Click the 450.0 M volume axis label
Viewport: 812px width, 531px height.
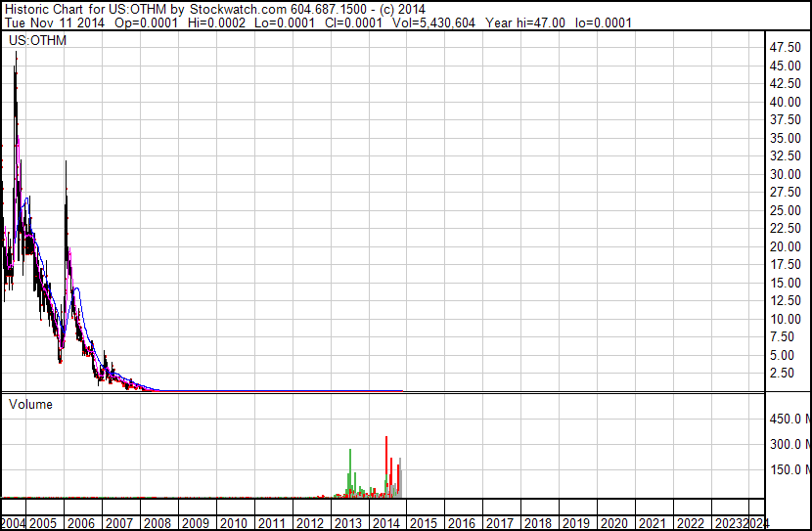790,419
